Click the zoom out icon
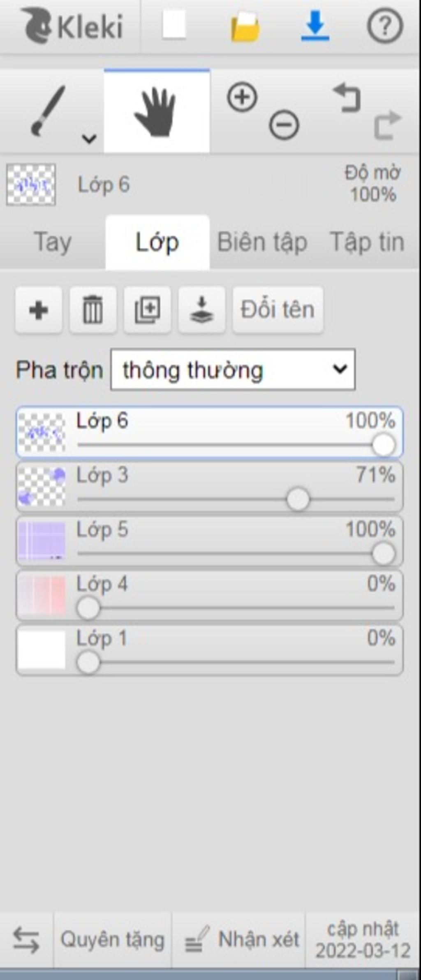Image resolution: width=421 pixels, height=980 pixels. pos(284,125)
